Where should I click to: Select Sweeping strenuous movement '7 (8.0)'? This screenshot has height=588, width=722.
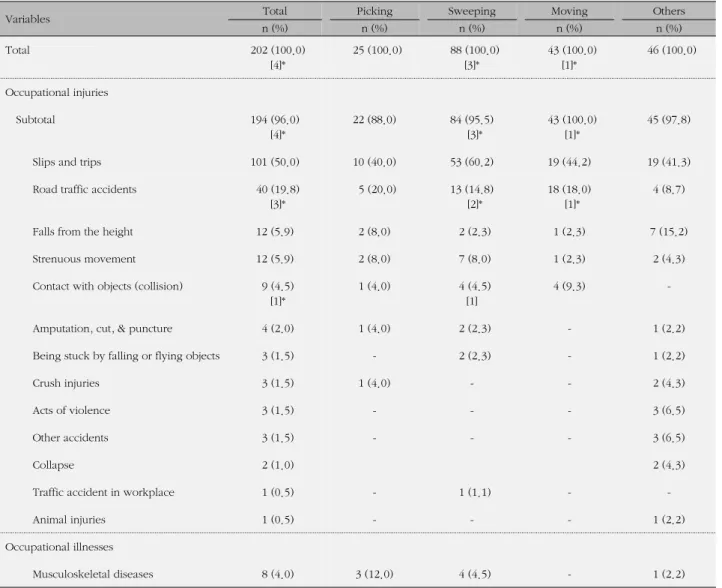[474, 259]
